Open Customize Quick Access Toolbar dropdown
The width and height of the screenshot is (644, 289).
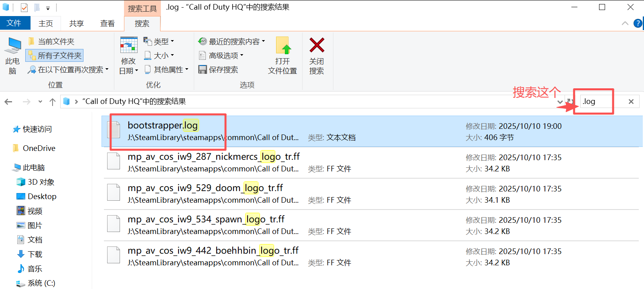coord(48,8)
